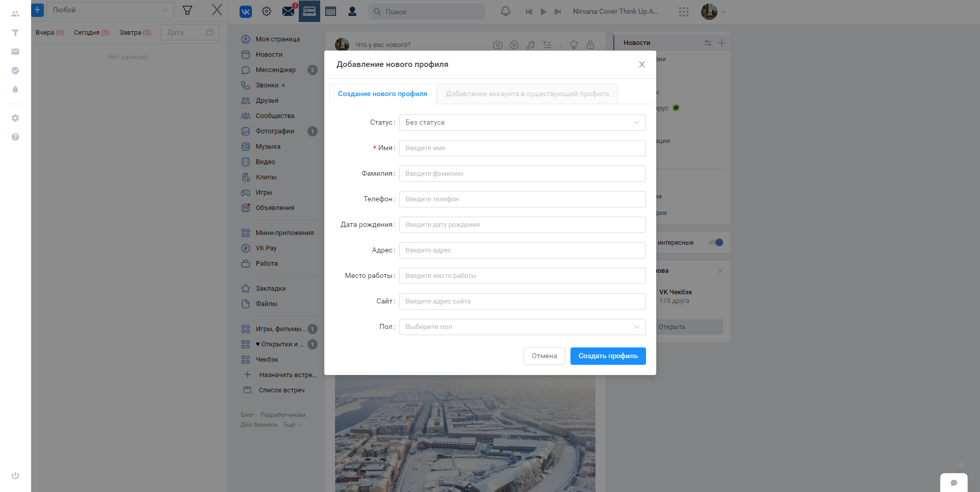Open the gear settings in left rail
The width and height of the screenshot is (980, 492).
(x=15, y=118)
